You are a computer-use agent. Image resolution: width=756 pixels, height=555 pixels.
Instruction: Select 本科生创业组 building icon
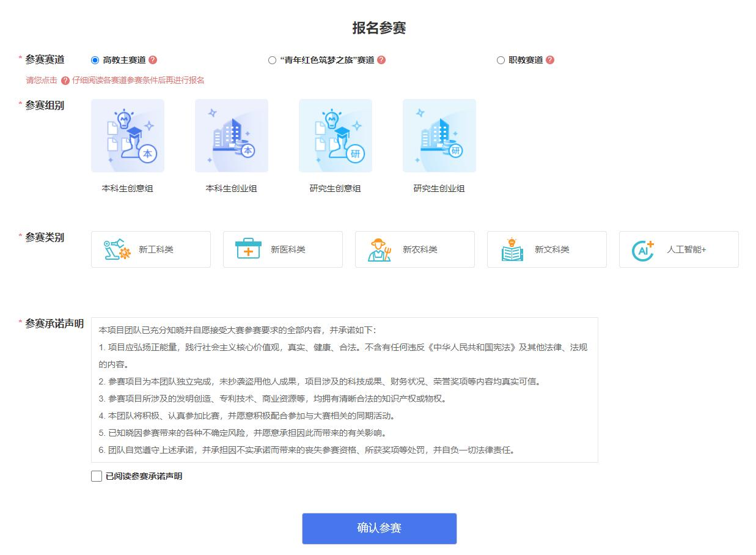point(231,136)
